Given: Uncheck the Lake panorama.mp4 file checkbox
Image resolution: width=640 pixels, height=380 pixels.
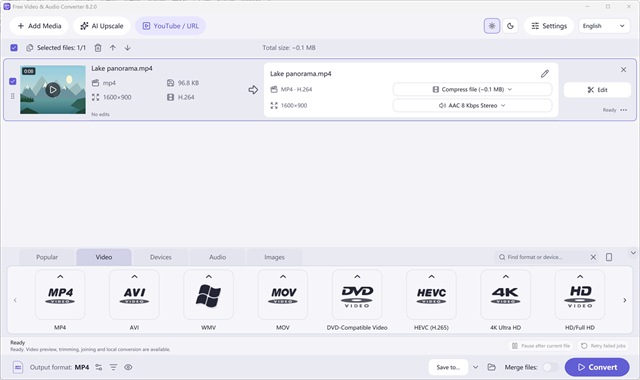Looking at the screenshot, I should (13, 81).
